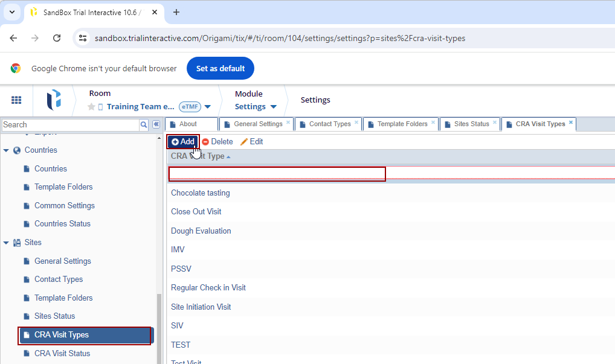The image size is (615, 364).
Task: Close the General Settings tab
Action: point(288,122)
